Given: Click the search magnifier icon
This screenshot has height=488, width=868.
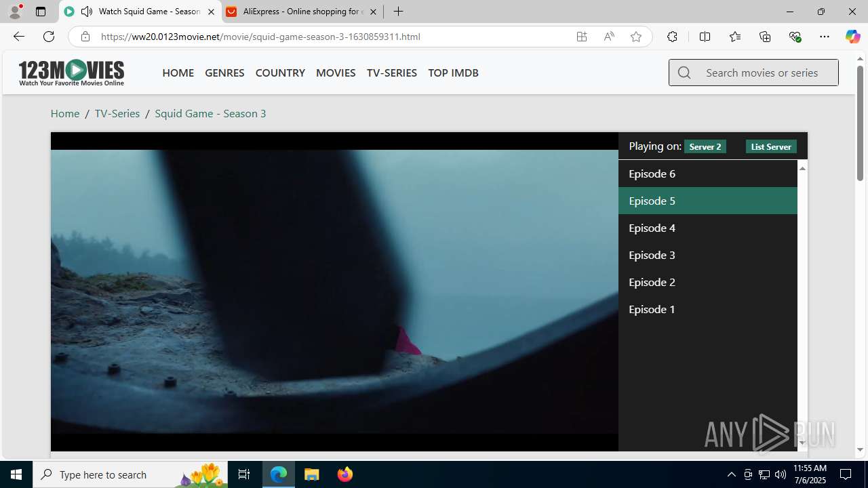Looking at the screenshot, I should tap(684, 73).
